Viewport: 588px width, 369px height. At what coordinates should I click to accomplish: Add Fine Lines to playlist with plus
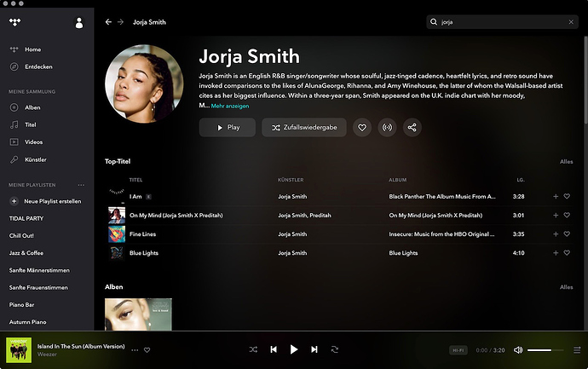556,234
